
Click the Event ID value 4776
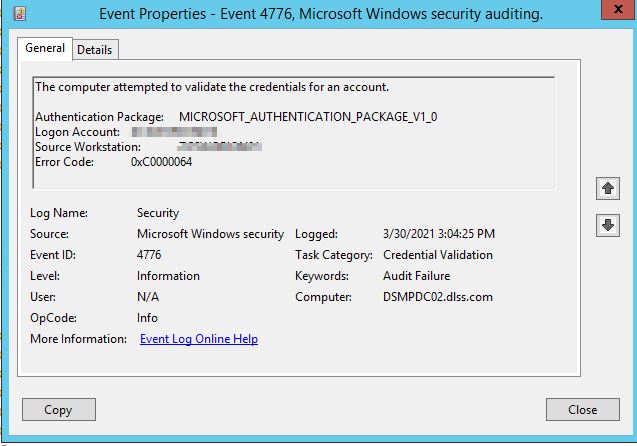[x=149, y=255]
